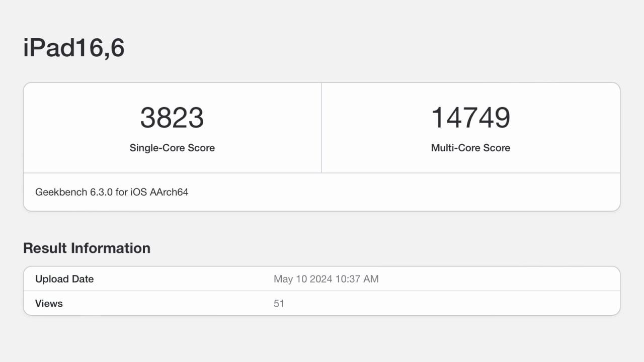Click the Result Information heading
This screenshot has width=644, height=362.
87,248
